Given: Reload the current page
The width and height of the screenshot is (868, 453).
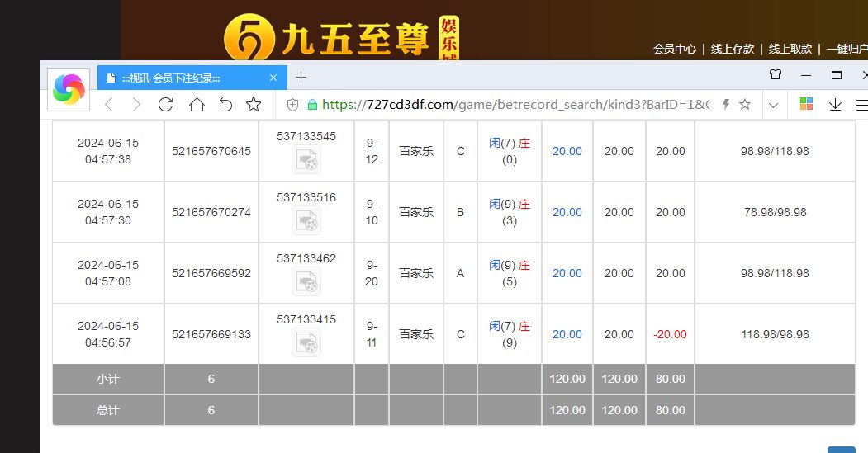Looking at the screenshot, I should click(x=165, y=105).
